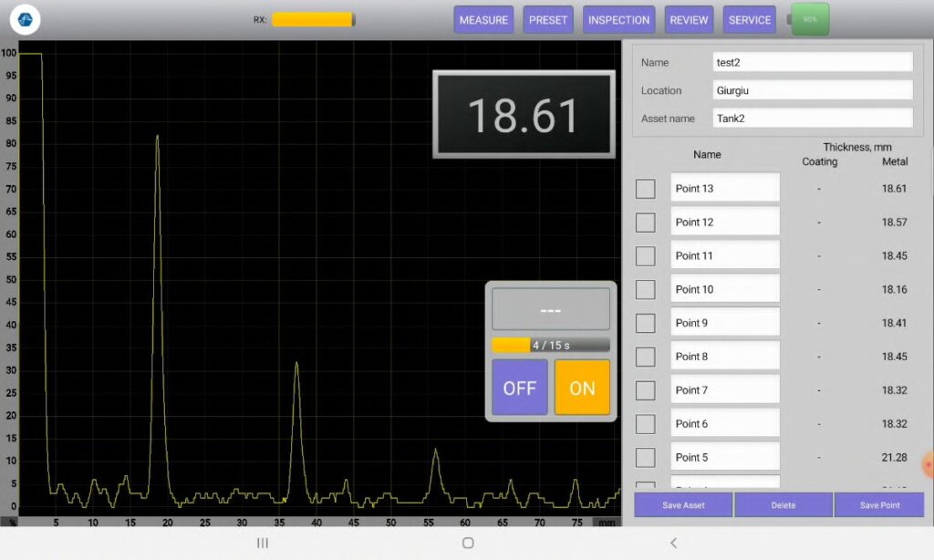Edit the Location field Giurgiu

coord(813,90)
